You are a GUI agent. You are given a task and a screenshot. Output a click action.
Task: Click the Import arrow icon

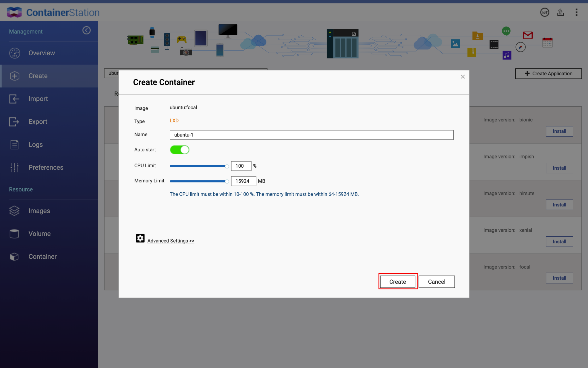[x=14, y=99]
